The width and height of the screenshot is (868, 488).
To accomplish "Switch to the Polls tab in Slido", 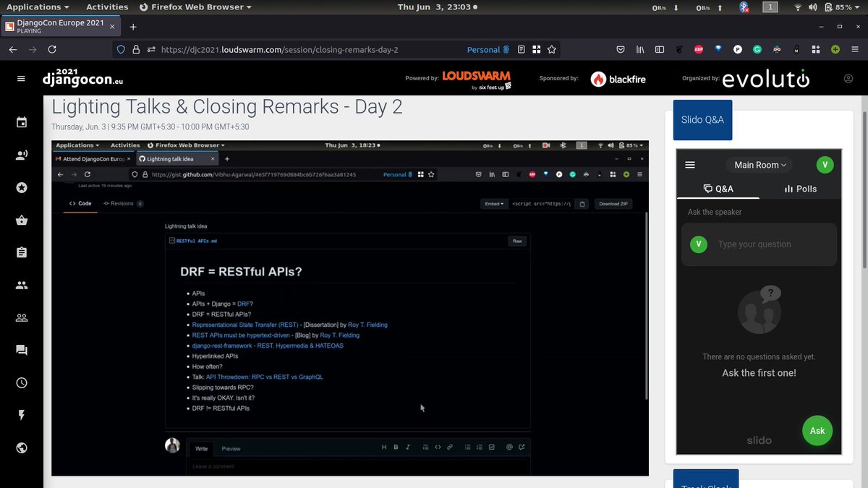I will 800,189.
